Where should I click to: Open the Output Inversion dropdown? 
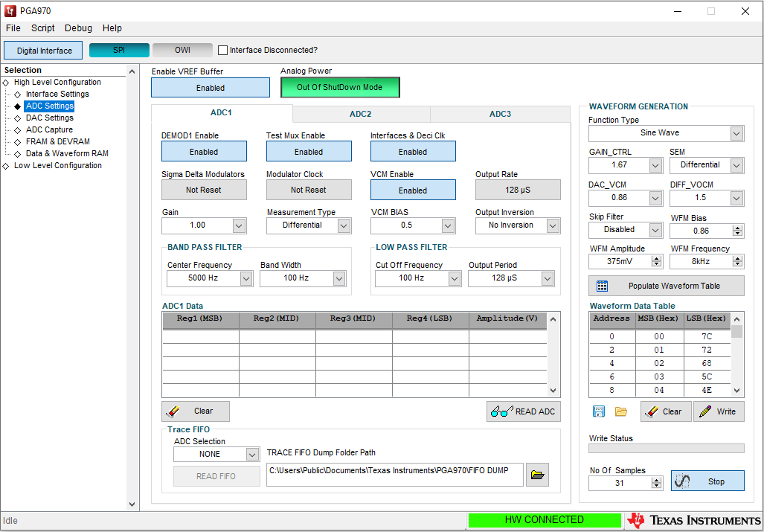click(x=553, y=225)
